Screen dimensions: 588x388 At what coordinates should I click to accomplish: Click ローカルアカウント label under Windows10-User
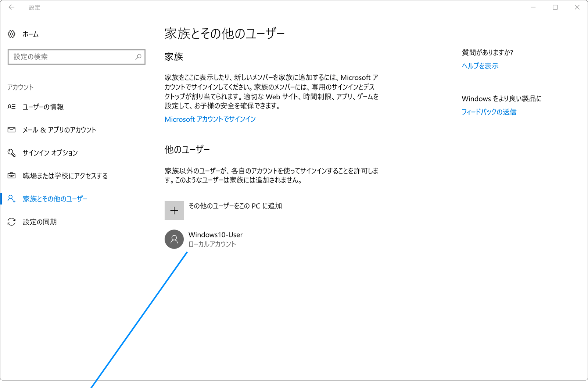[212, 244]
